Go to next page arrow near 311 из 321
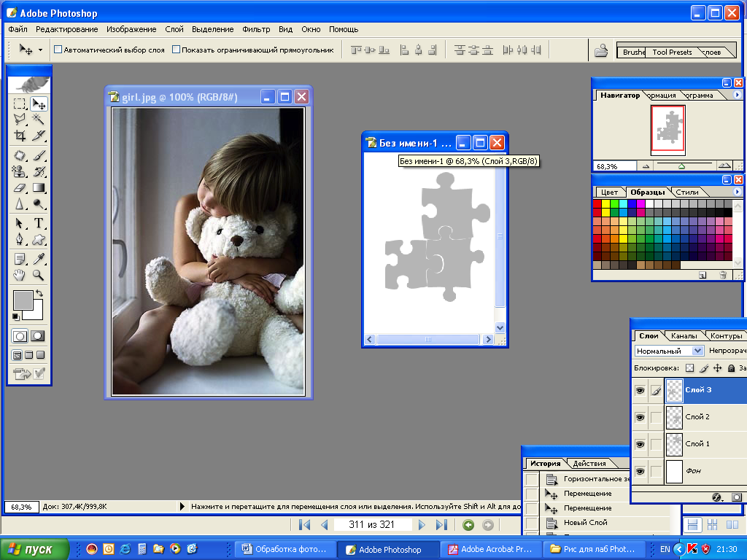Viewport: 747px width, 560px height. tap(421, 525)
